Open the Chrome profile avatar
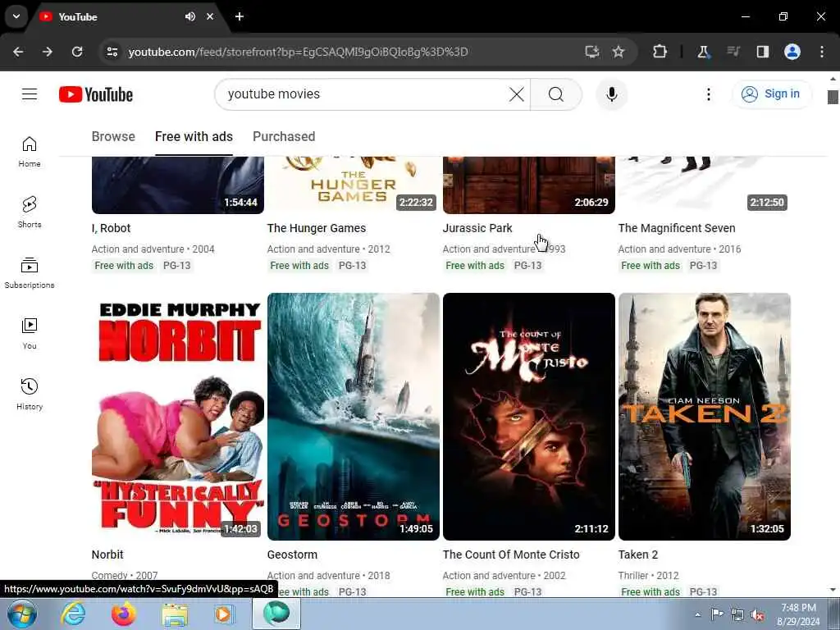 pos(792,52)
